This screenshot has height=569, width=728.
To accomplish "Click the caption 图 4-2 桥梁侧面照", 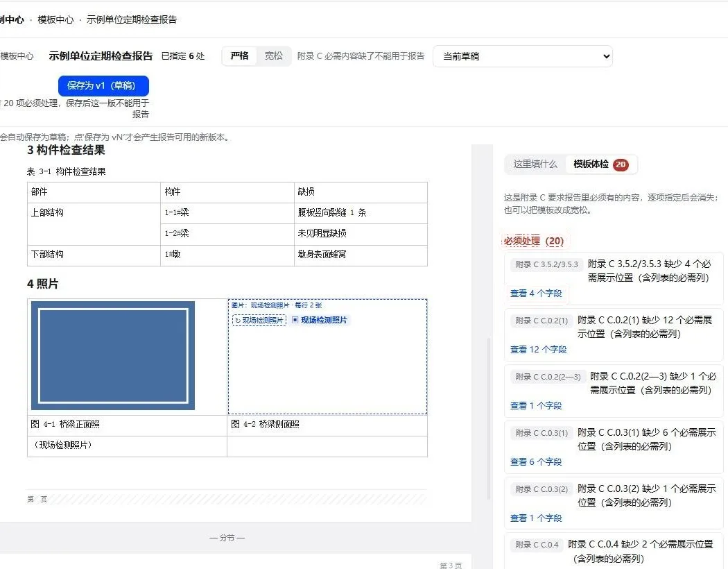I will (x=265, y=424).
